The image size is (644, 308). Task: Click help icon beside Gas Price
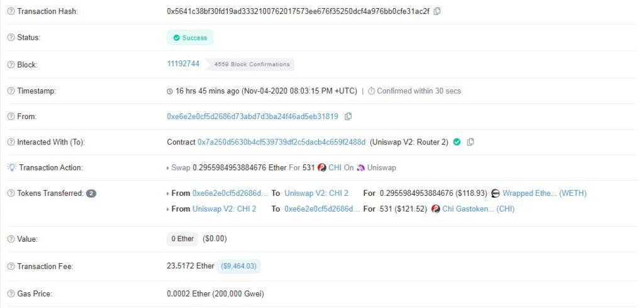(x=11, y=294)
